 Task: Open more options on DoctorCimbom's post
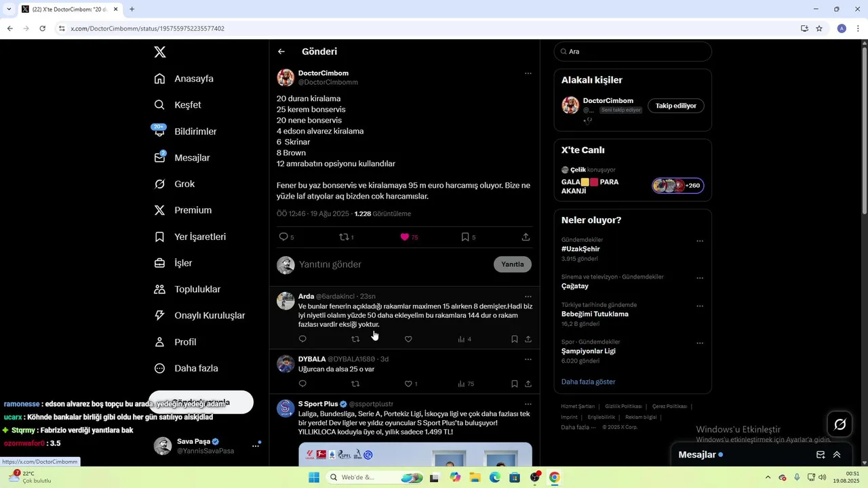click(x=528, y=73)
